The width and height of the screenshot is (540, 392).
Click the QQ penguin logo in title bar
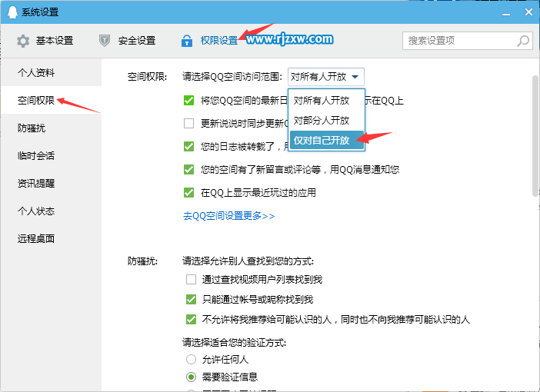[12, 12]
